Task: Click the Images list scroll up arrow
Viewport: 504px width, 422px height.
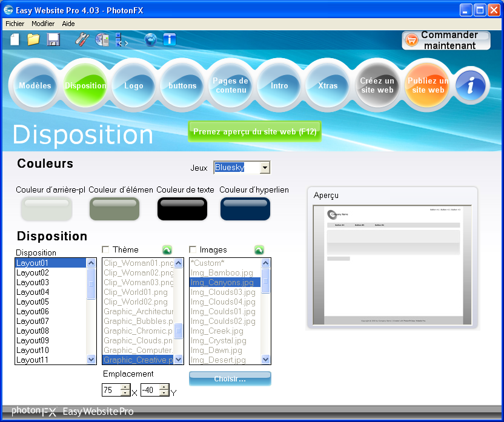Action: 265,263
